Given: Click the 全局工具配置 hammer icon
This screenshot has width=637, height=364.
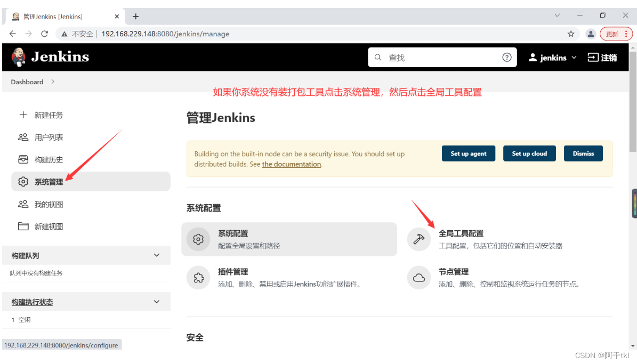Looking at the screenshot, I should coord(419,239).
